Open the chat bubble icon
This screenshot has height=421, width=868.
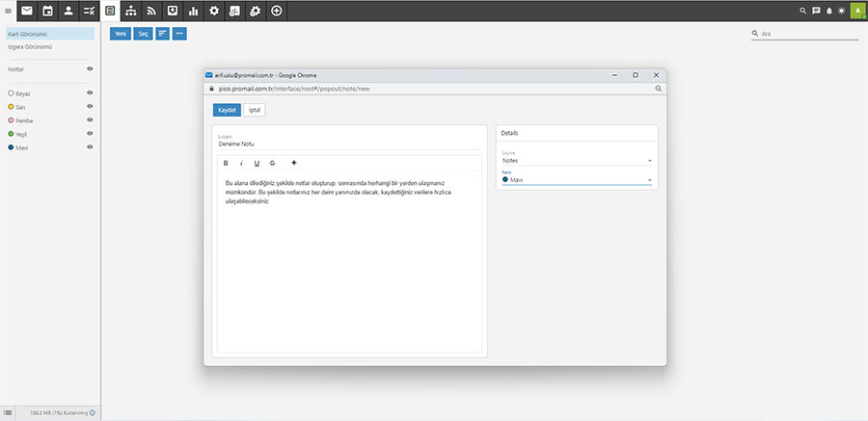[x=816, y=11]
